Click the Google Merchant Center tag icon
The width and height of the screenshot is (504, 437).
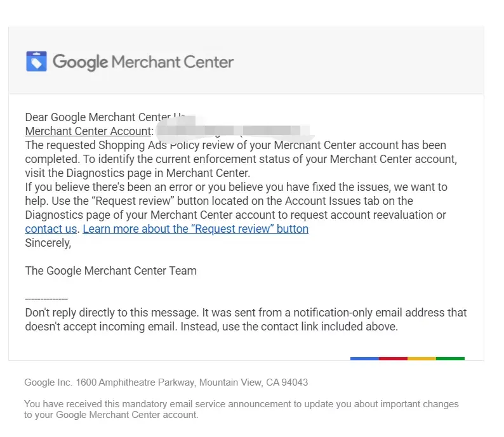point(36,61)
